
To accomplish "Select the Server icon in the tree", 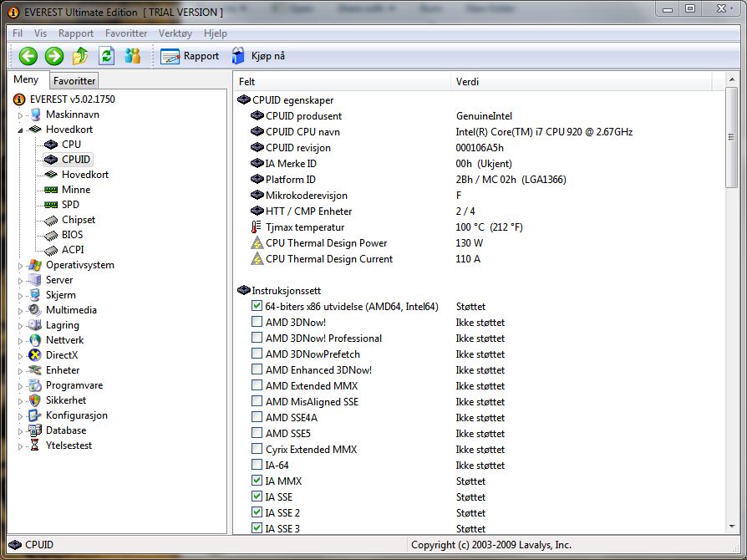I will [x=35, y=280].
